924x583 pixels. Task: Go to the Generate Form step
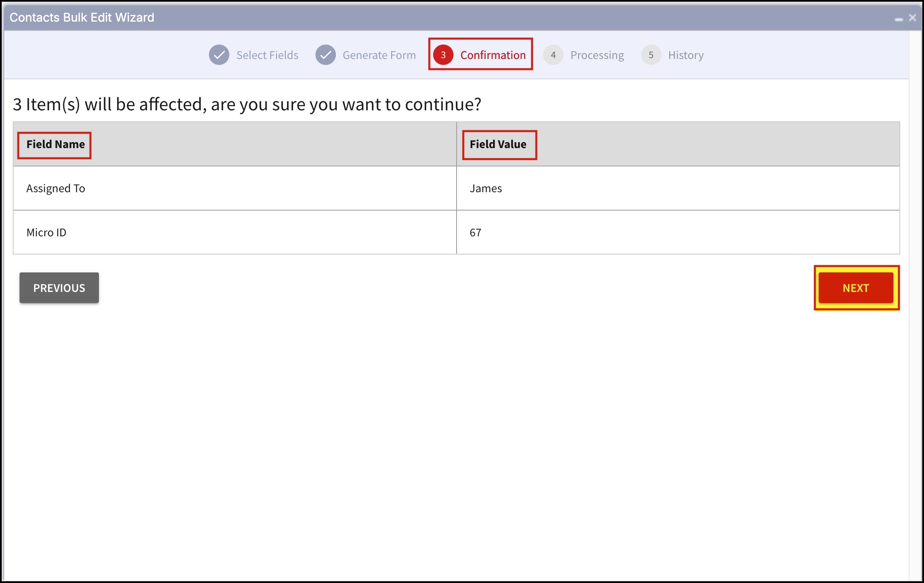(379, 55)
